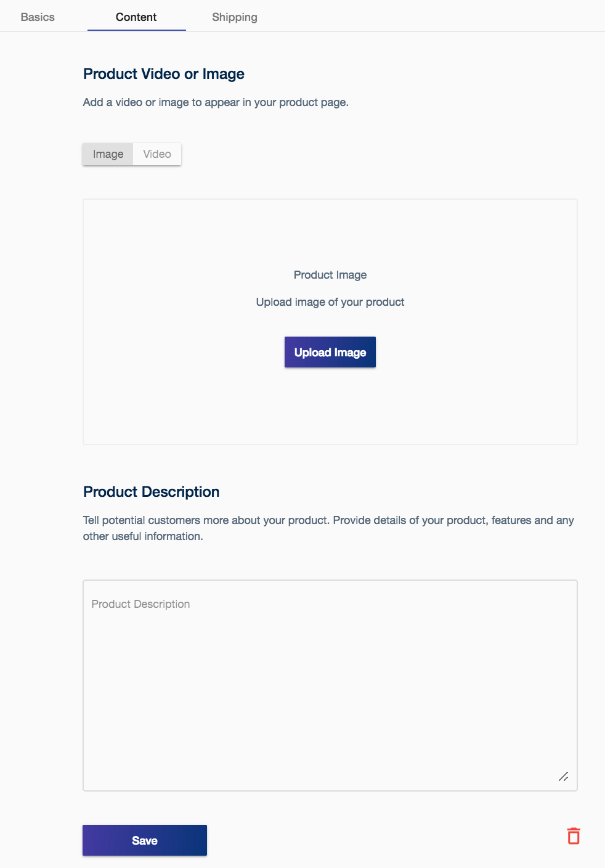Switch media type to Video
The height and width of the screenshot is (868, 605).
[x=157, y=154]
